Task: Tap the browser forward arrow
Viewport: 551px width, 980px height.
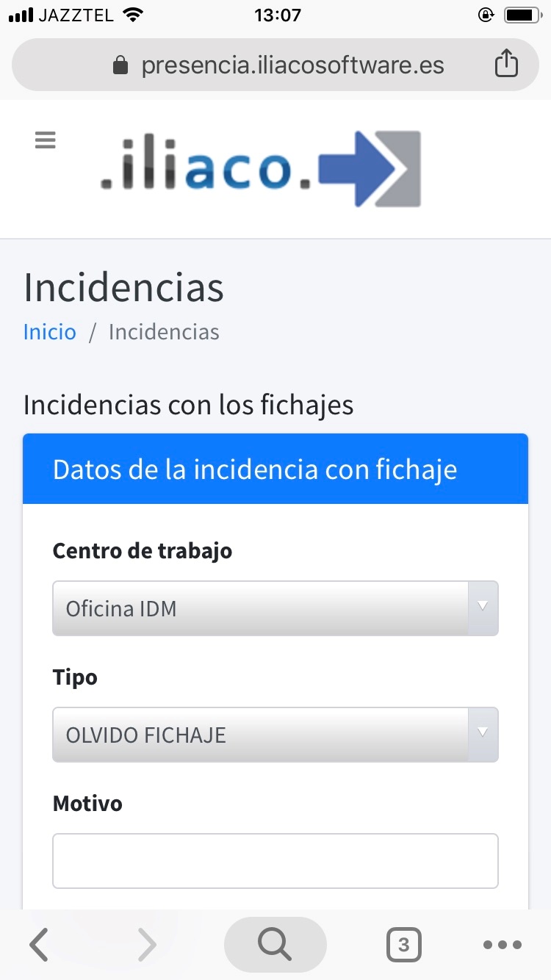Action: [x=147, y=945]
